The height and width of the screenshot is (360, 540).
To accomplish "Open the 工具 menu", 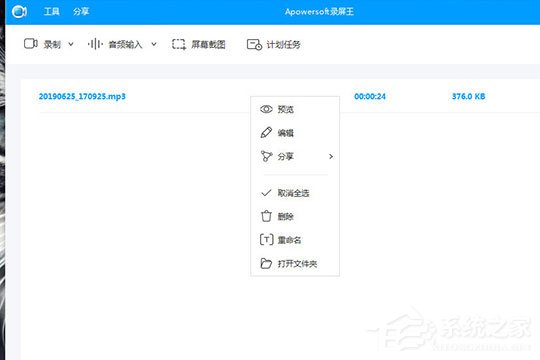I will point(52,12).
